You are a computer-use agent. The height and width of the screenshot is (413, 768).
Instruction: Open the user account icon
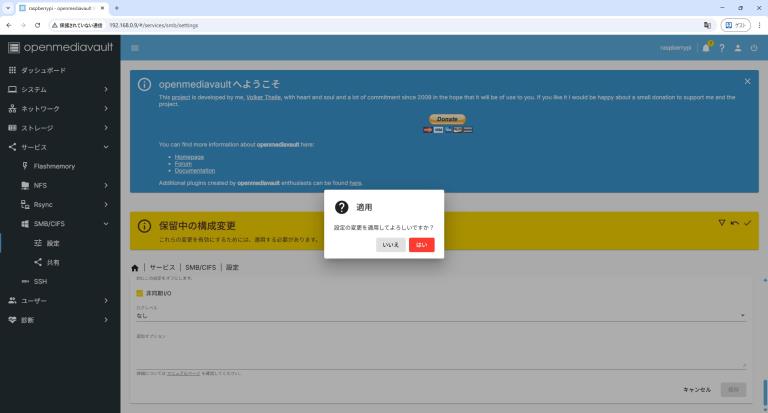pyautogui.click(x=738, y=48)
